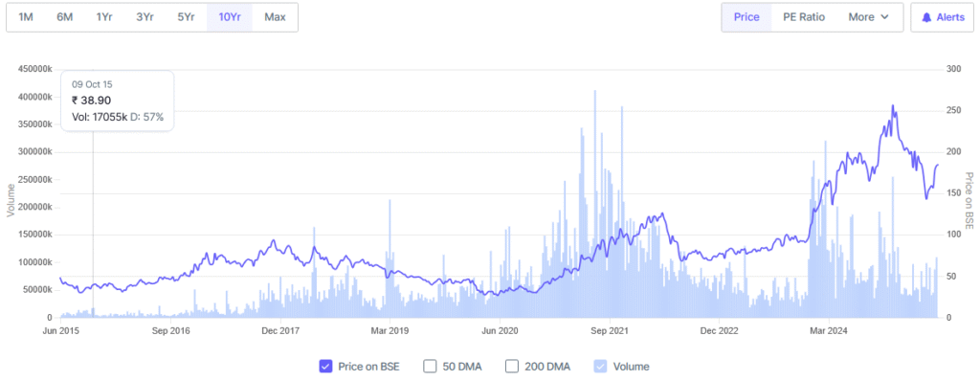Show the Max time range
Viewport: 980px width, 381px height.
tap(275, 17)
